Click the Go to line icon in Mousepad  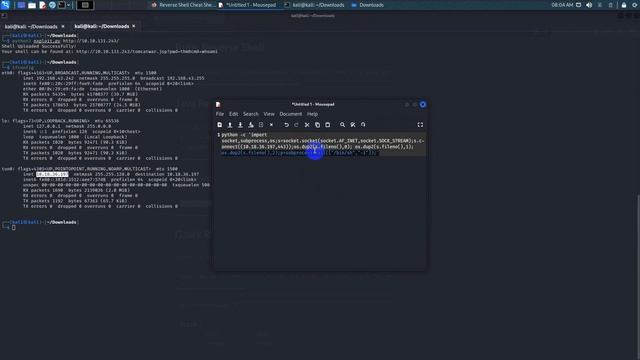(363, 125)
